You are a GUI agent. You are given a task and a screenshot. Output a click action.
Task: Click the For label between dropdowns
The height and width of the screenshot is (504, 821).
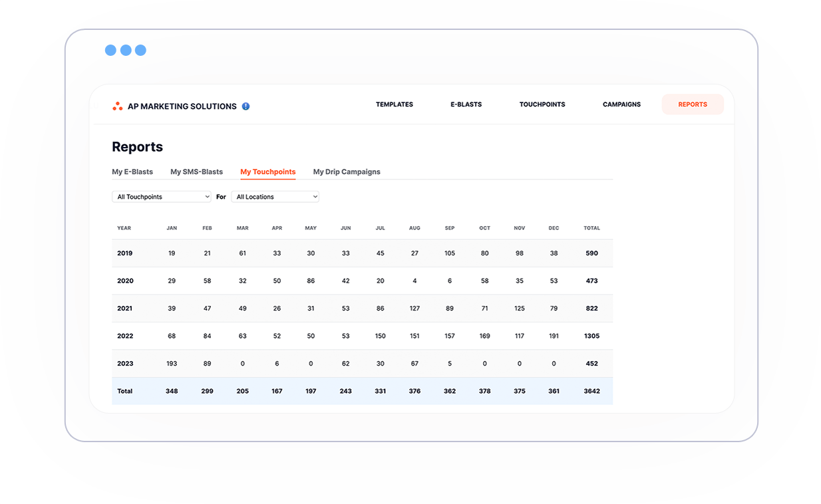point(222,197)
